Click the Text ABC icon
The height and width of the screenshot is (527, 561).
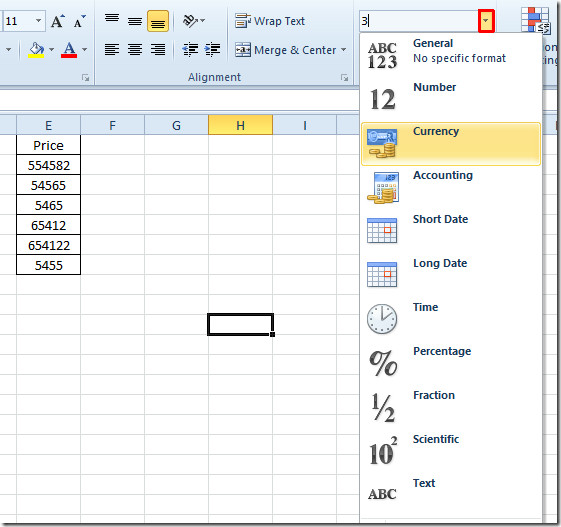point(382,494)
